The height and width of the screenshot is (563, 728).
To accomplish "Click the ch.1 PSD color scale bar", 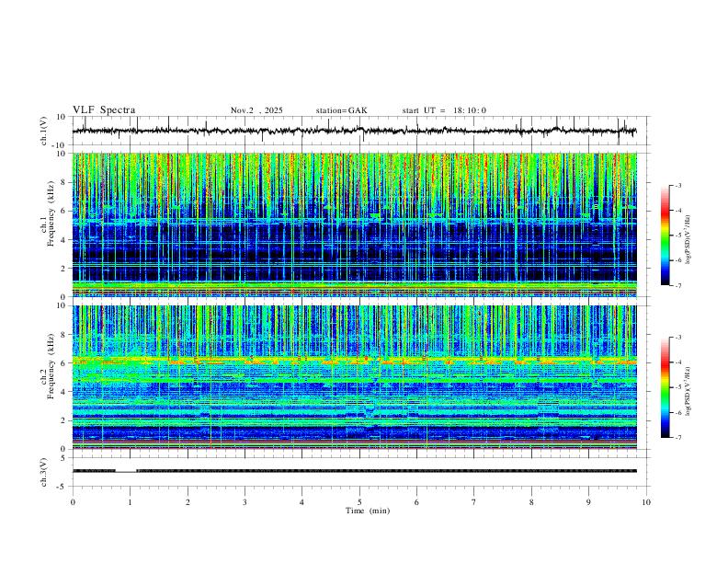I will (x=665, y=236).
